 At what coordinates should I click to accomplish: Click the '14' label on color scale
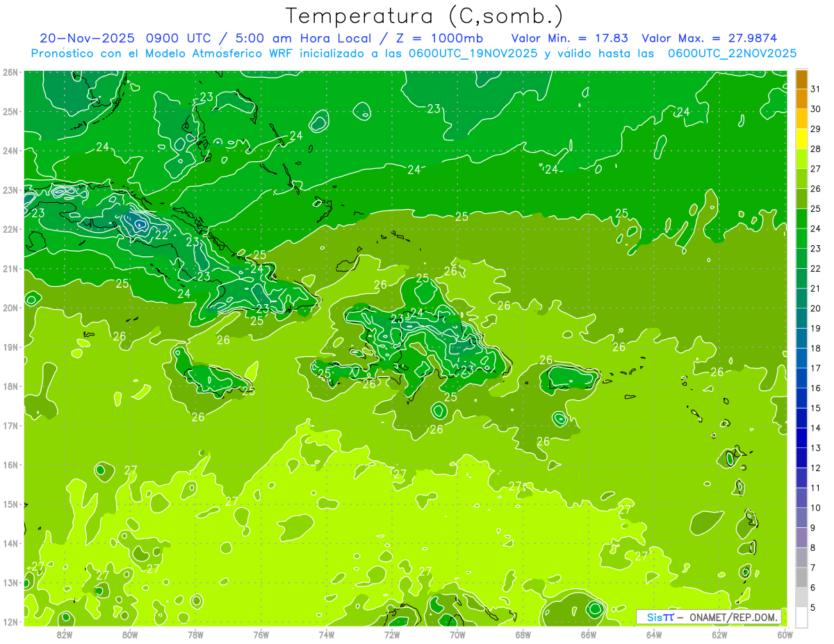(x=815, y=428)
